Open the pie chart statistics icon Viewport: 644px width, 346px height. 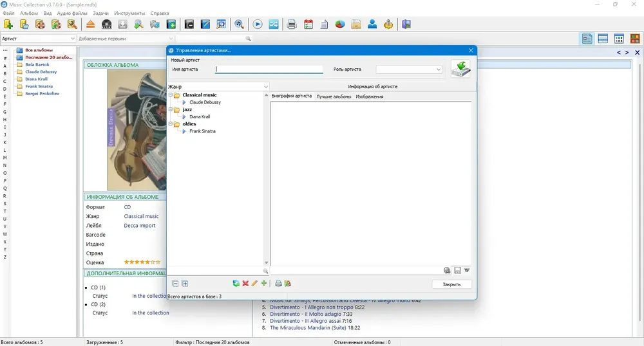pos(340,24)
